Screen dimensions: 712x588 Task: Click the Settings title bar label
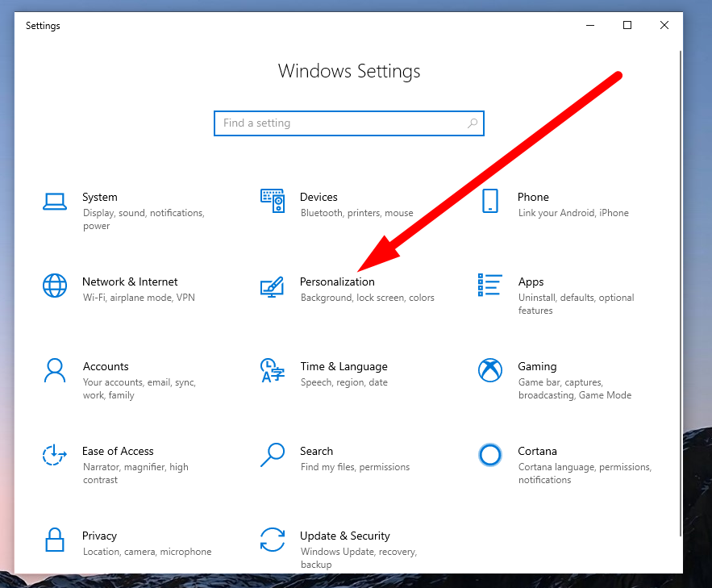pyautogui.click(x=43, y=25)
